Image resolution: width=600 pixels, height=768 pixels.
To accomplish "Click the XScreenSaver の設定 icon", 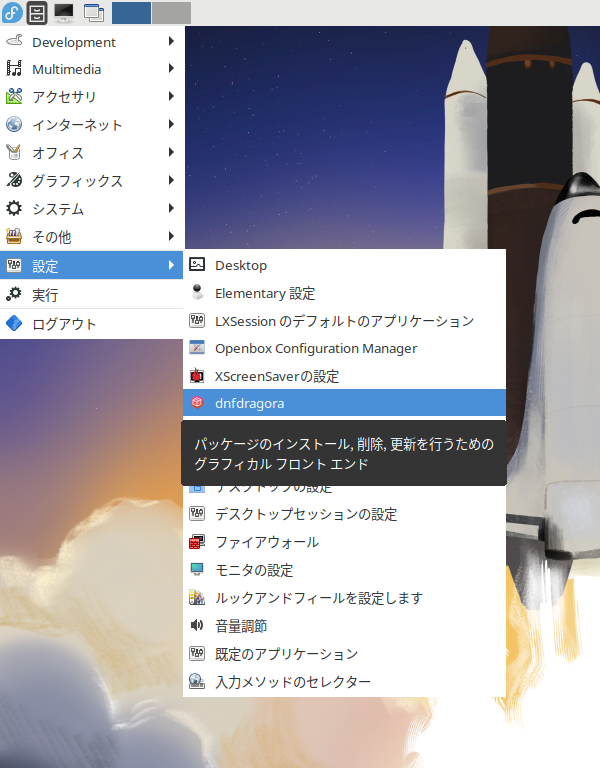I will click(x=197, y=376).
